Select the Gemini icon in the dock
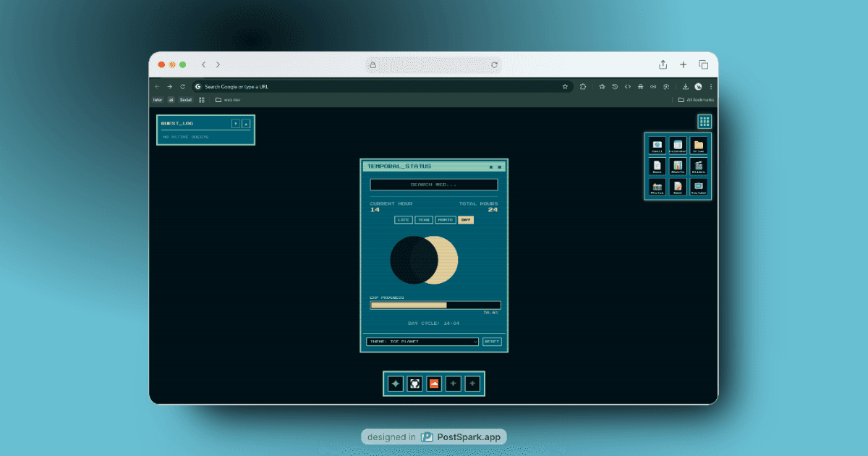This screenshot has height=456, width=868. point(395,384)
